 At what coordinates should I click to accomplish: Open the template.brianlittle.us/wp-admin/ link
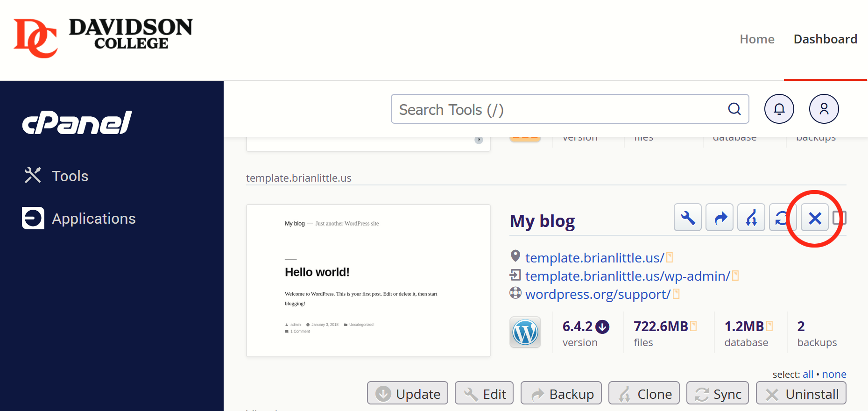[x=627, y=276]
